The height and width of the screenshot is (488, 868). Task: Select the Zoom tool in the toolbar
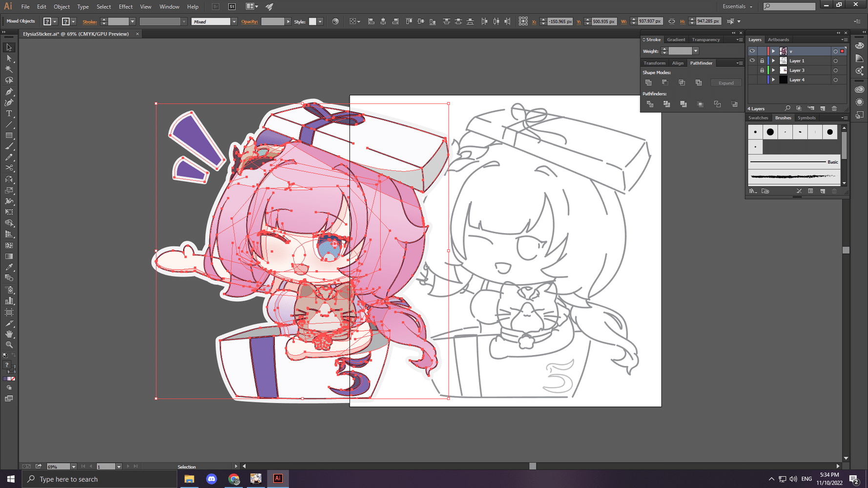[x=9, y=345]
